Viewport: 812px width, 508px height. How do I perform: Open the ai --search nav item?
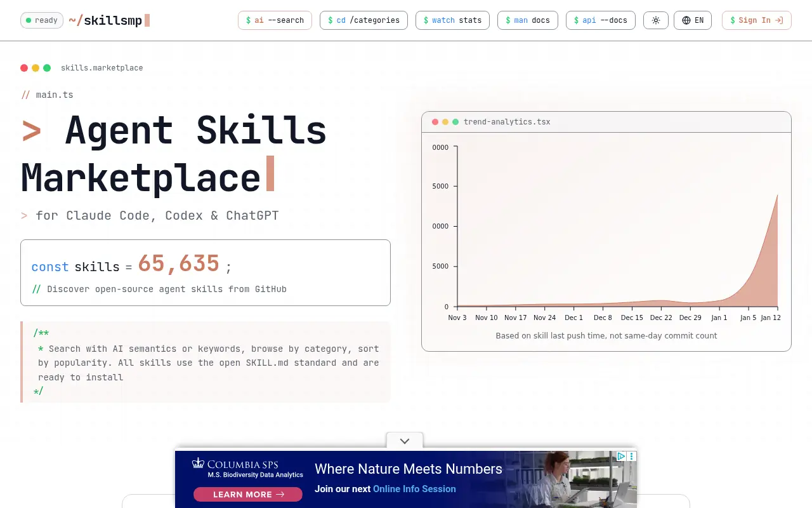[275, 20]
